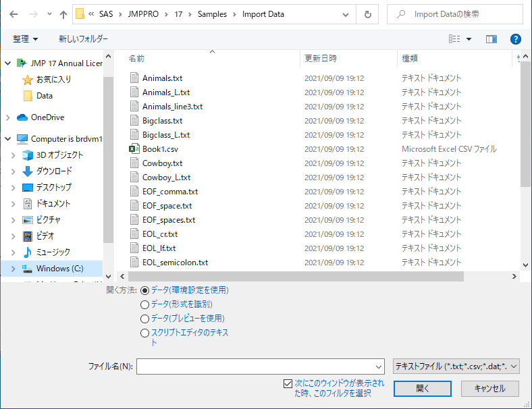The width and height of the screenshot is (532, 409).
Task: Open 3D オブジェクト folder icon
Action: tap(28, 155)
